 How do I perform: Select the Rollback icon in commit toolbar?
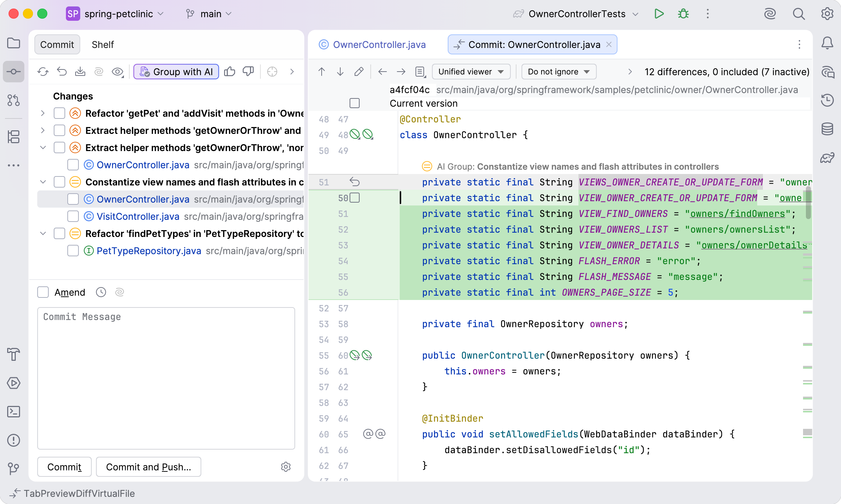pyautogui.click(x=62, y=72)
